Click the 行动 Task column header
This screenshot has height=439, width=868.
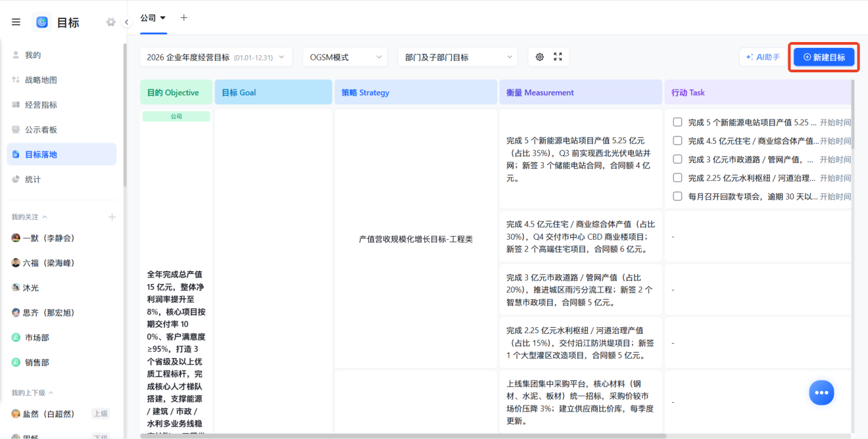[x=758, y=93]
